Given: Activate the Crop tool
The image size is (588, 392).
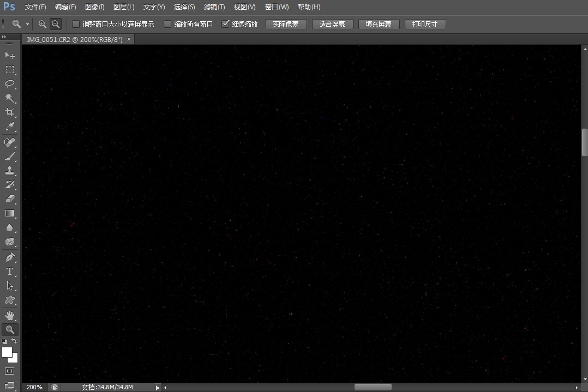Looking at the screenshot, I should tap(10, 112).
